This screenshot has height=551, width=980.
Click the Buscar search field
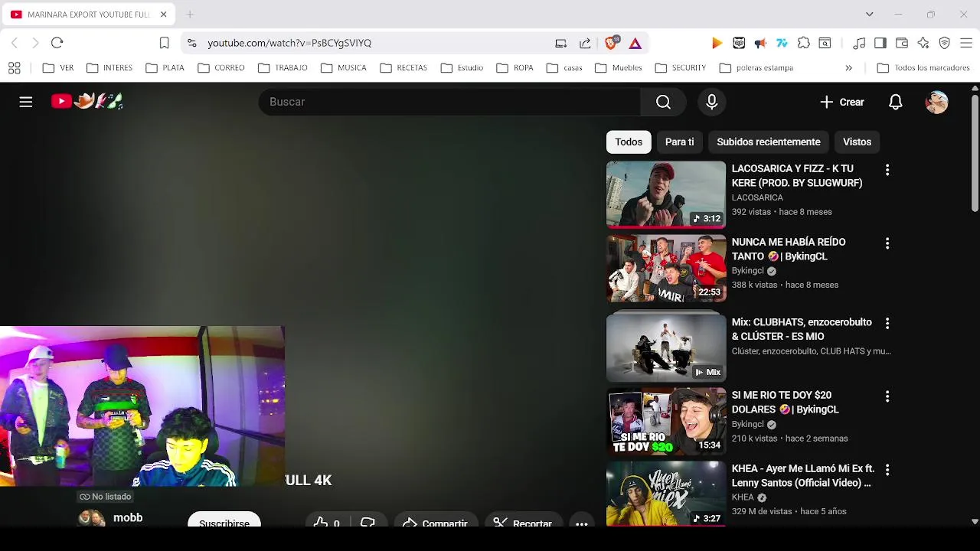[449, 102]
